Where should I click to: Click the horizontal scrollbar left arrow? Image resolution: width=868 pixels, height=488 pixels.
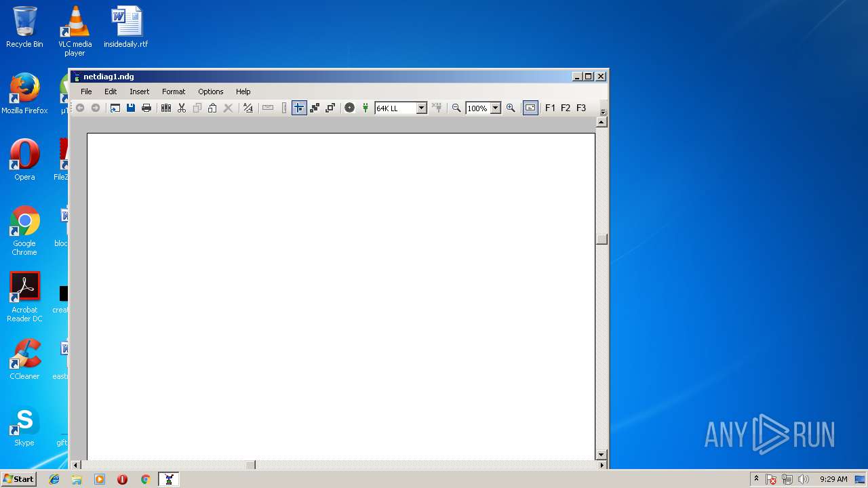pyautogui.click(x=76, y=465)
